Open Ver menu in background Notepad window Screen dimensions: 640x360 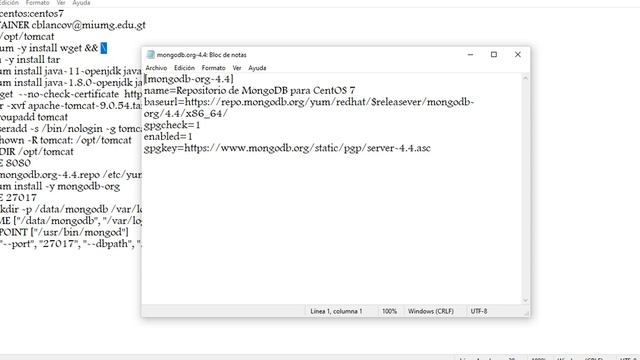(x=61, y=3)
